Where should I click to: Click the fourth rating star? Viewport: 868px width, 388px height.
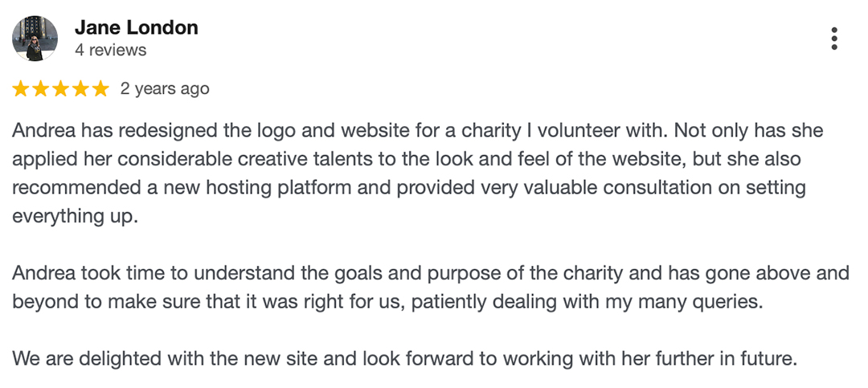[x=80, y=89]
